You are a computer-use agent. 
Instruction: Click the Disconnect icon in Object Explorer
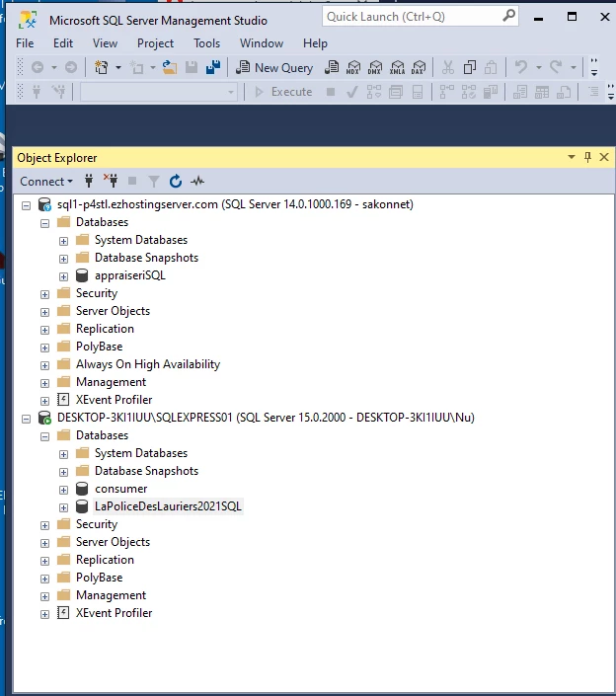[111, 181]
